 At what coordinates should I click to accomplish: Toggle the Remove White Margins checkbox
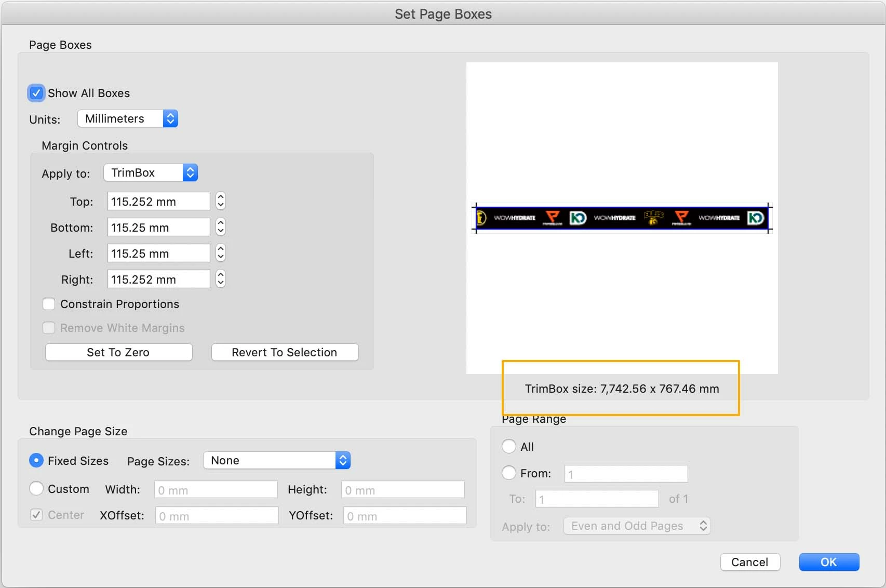coord(49,328)
